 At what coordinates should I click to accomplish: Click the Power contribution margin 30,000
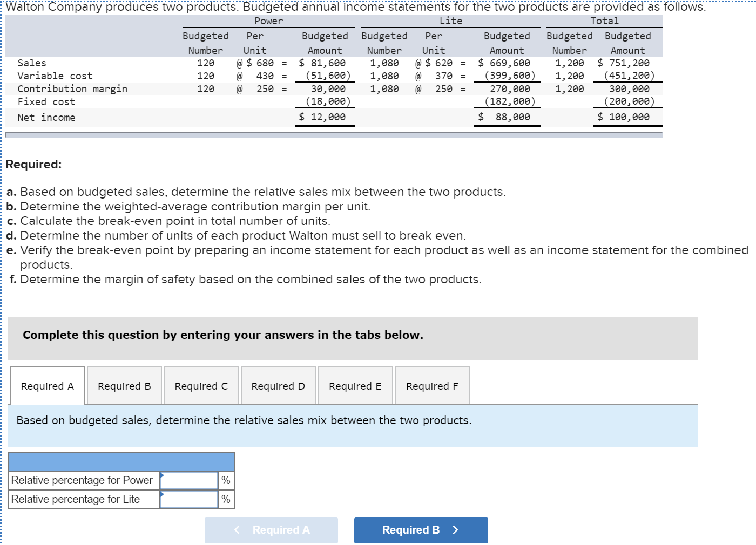click(328, 89)
